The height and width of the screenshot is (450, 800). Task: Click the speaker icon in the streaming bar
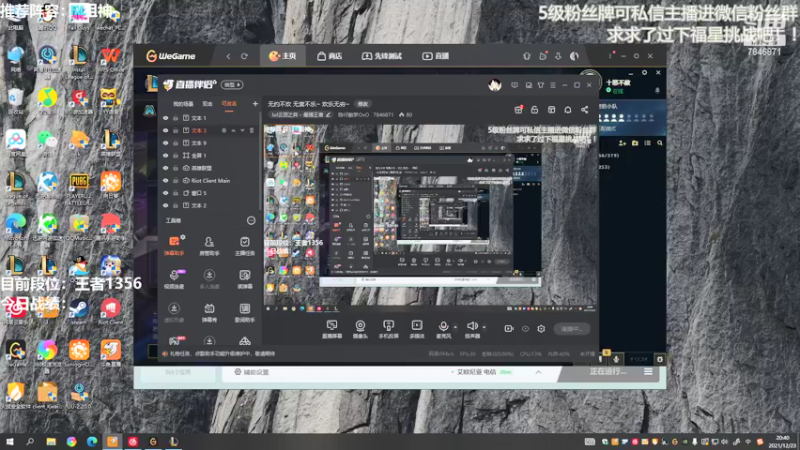[x=472, y=326]
